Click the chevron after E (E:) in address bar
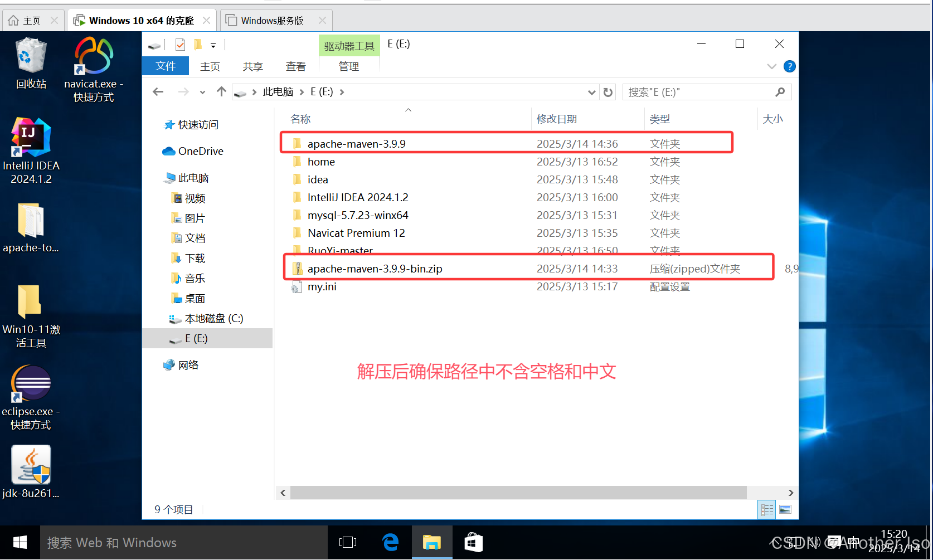This screenshot has height=560, width=933. [x=342, y=92]
